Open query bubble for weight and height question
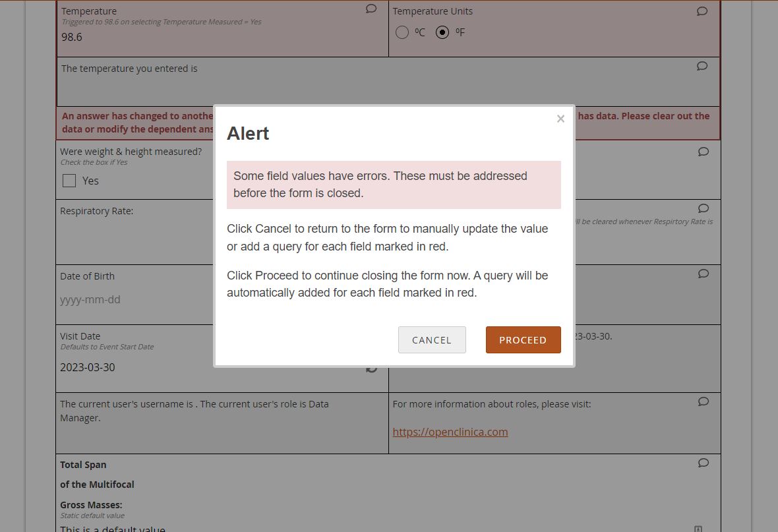This screenshot has width=778, height=532. [703, 152]
